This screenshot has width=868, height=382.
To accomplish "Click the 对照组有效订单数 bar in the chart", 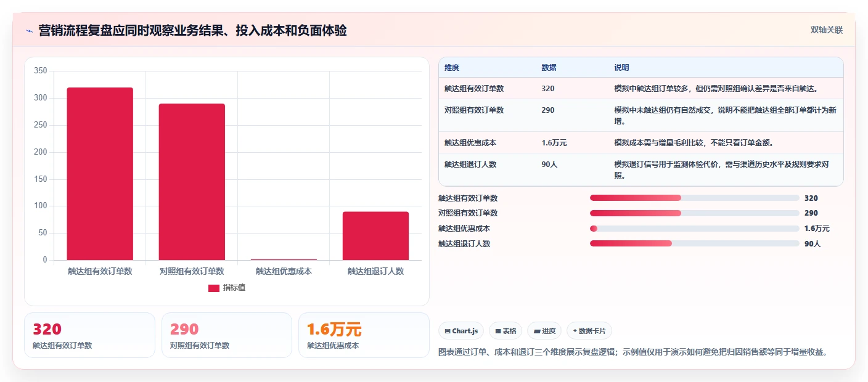I will pos(192,182).
